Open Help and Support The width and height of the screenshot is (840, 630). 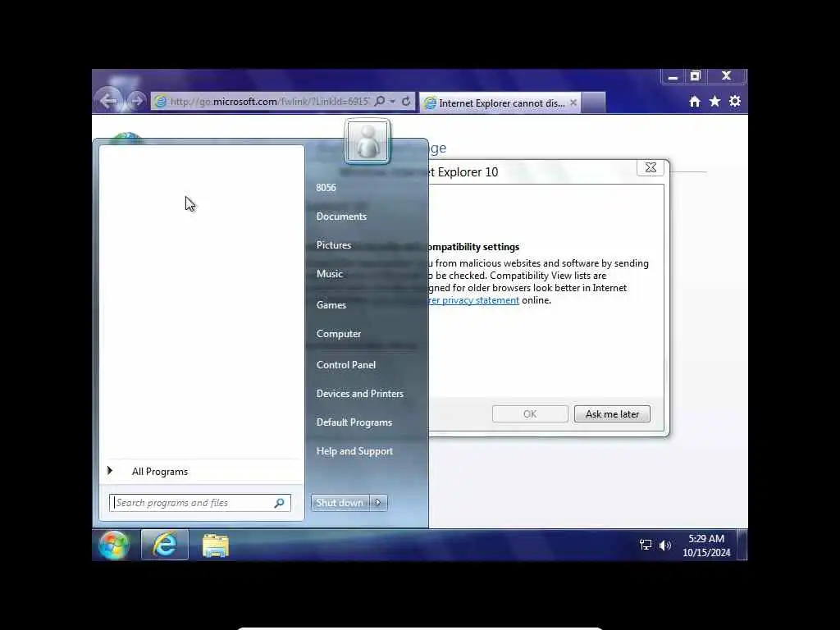[x=354, y=452]
